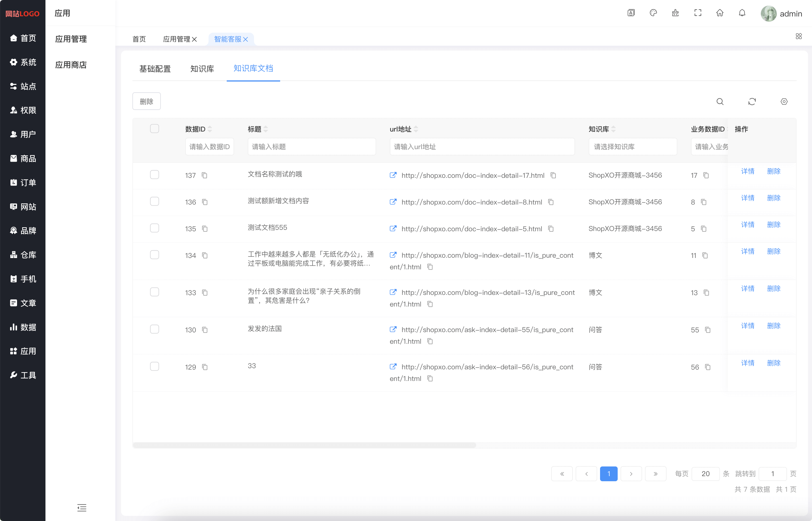Click the horizontal table scrollbar

(x=305, y=445)
